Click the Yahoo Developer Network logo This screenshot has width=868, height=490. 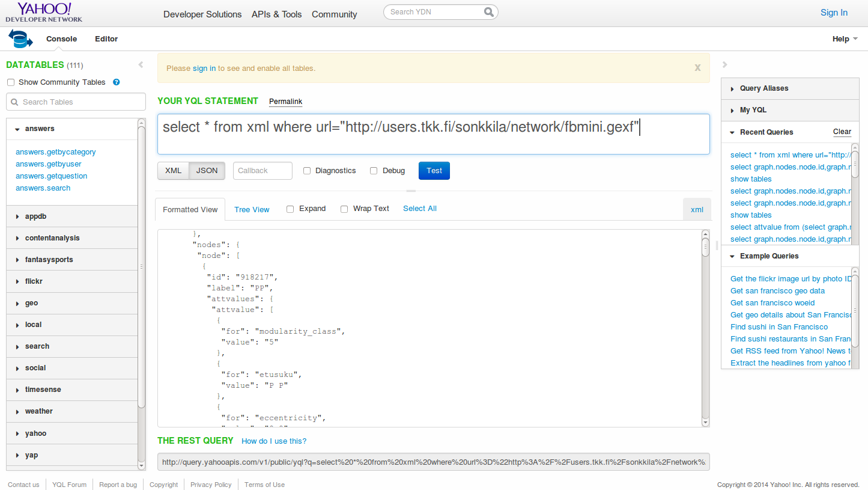44,12
